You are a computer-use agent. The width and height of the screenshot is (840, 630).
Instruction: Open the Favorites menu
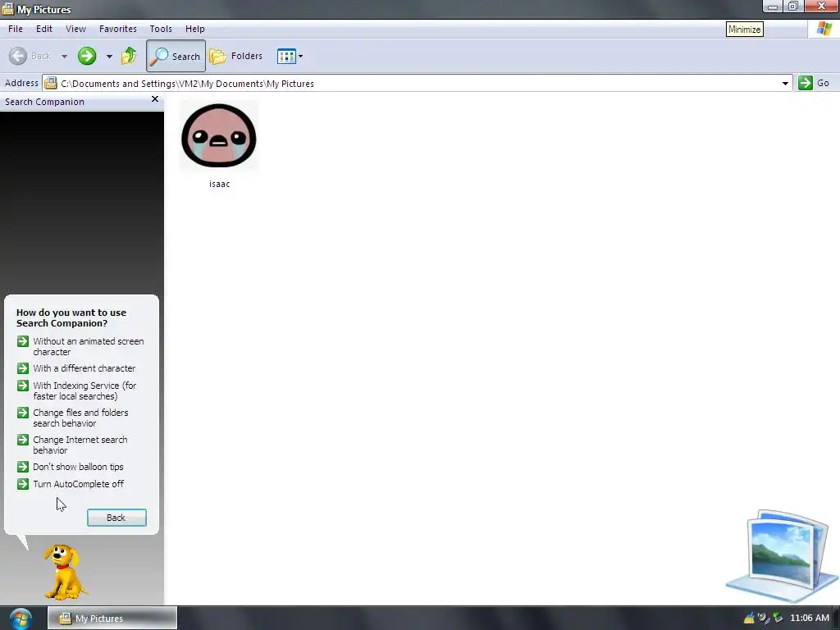(x=118, y=29)
